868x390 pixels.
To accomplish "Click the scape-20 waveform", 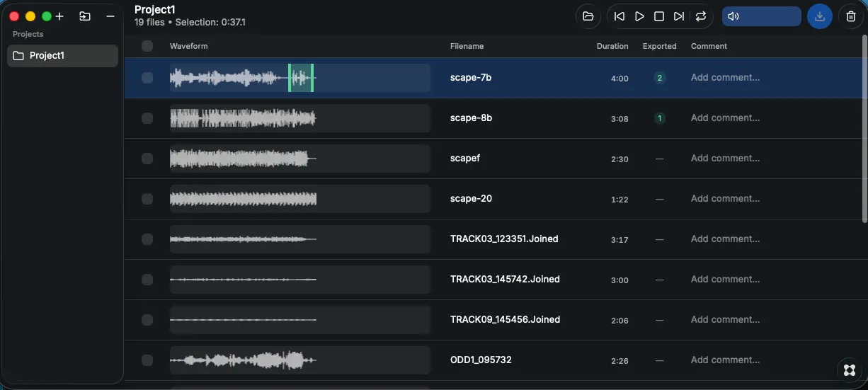I will tap(300, 199).
